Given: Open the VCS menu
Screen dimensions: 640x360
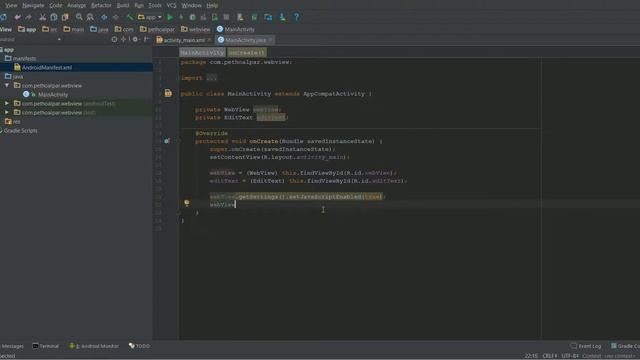Looking at the screenshot, I should tap(171, 5).
